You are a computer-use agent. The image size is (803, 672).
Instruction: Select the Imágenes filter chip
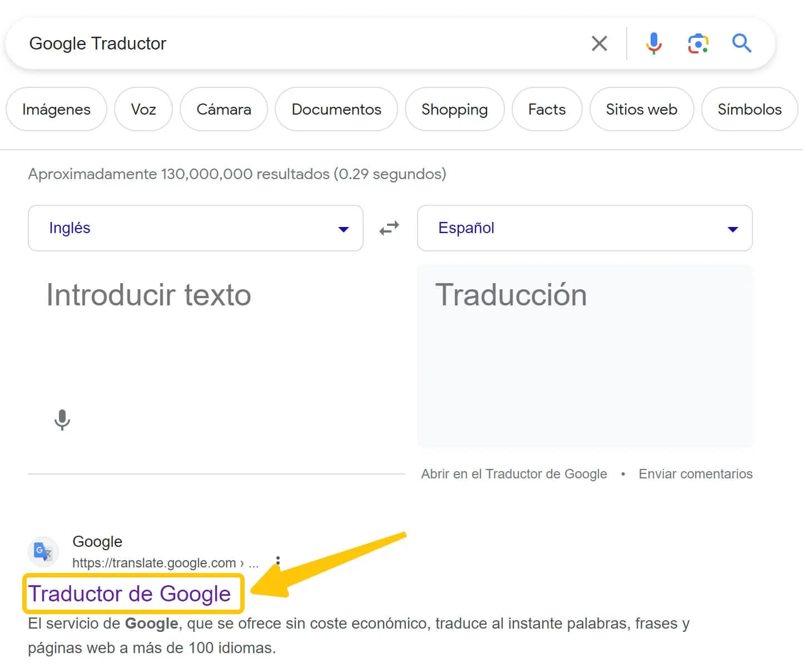point(56,109)
